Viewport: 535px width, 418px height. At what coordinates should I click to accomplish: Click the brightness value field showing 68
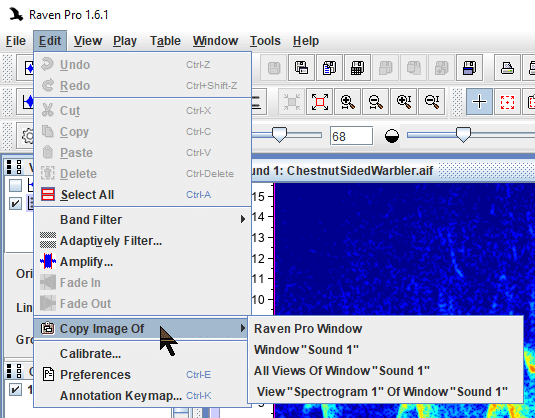351,136
